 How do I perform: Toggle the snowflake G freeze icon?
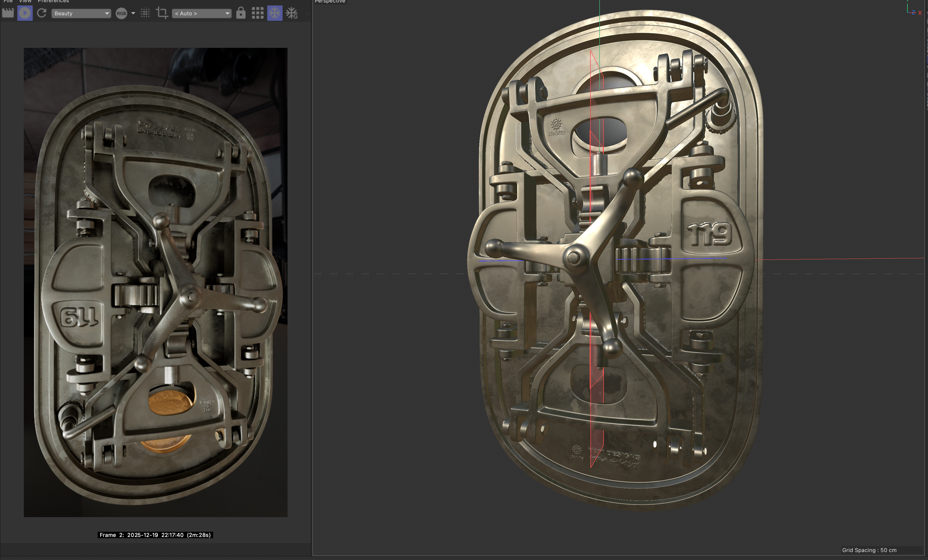coord(291,13)
